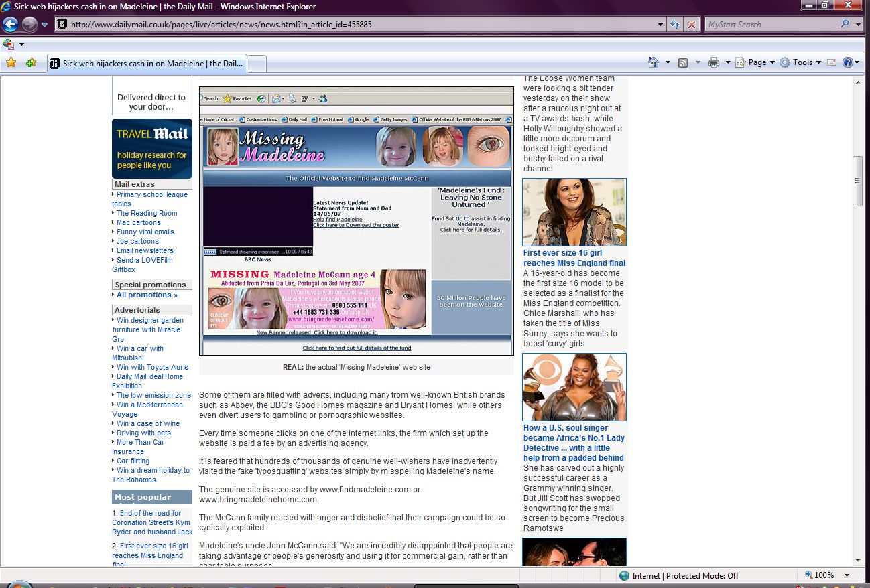Open the zoom level dropdown arrow
Viewport: 870px width, 588px height.
847,575
